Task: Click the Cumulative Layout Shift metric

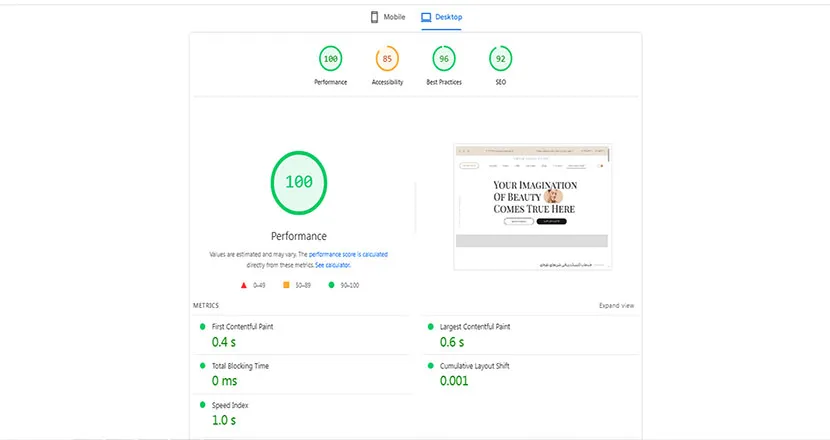Action: point(474,366)
